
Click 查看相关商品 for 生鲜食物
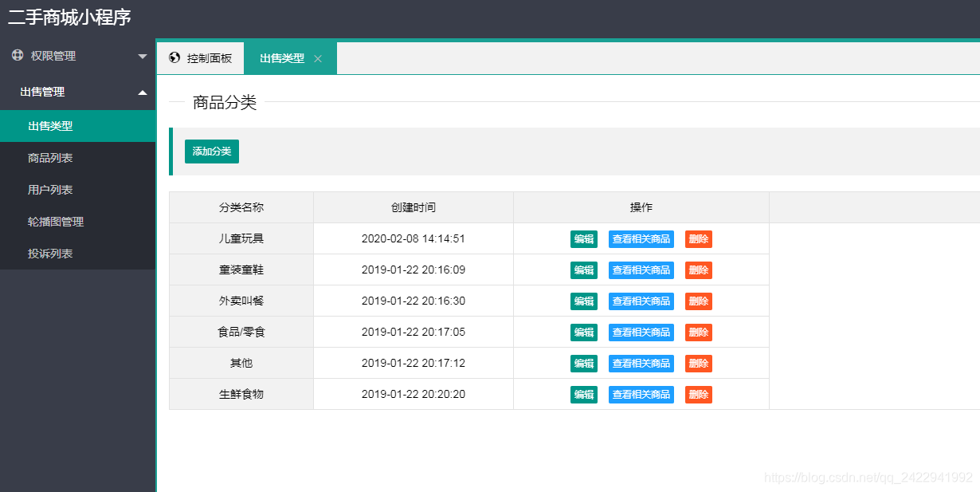641,394
